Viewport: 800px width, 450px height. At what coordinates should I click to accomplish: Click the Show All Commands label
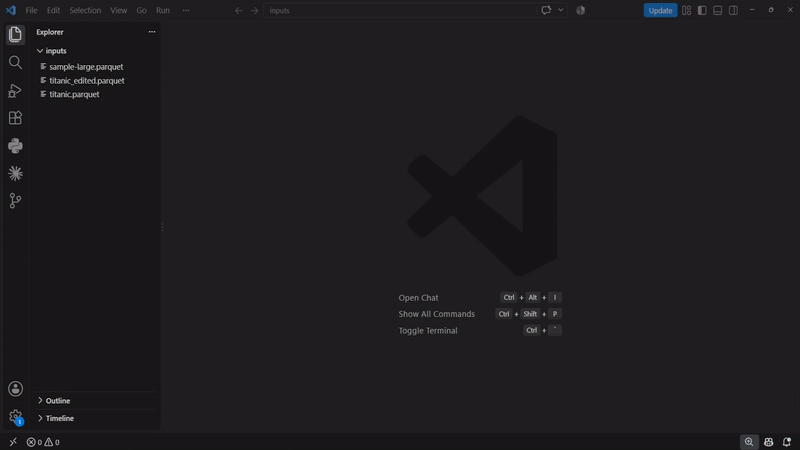[437, 314]
